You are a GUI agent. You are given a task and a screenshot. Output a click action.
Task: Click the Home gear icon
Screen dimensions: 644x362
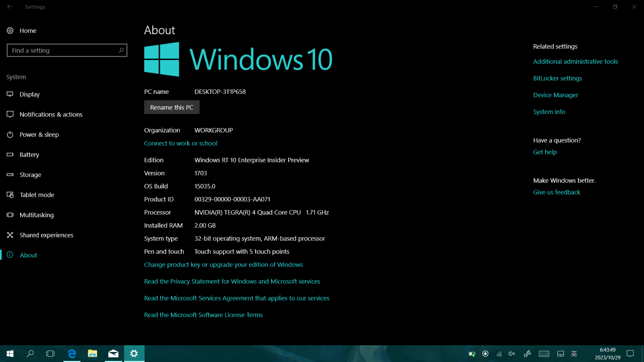click(10, 31)
